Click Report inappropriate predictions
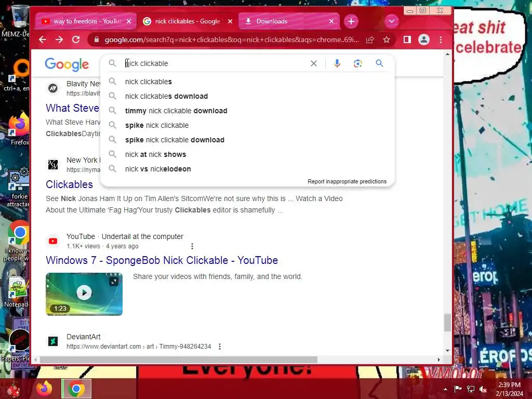 347,181
